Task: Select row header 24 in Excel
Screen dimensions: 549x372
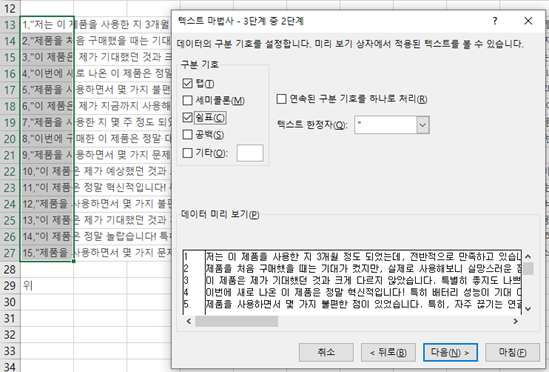Action: [x=10, y=204]
